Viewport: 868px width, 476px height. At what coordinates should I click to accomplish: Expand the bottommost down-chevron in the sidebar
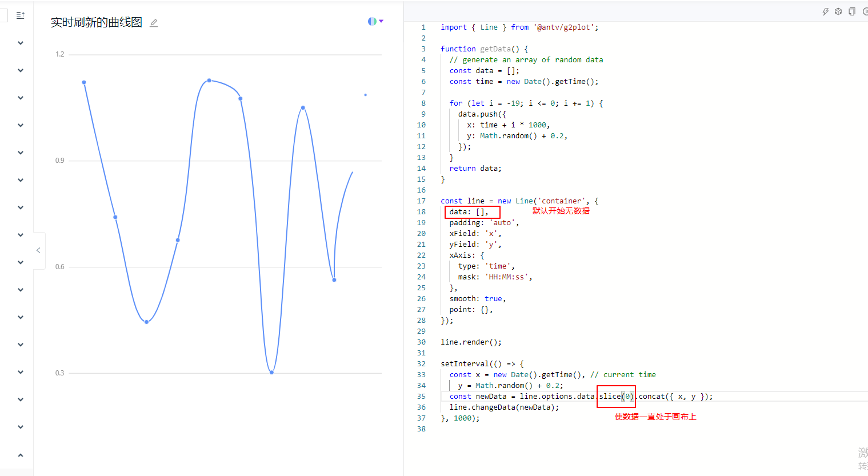click(x=20, y=427)
